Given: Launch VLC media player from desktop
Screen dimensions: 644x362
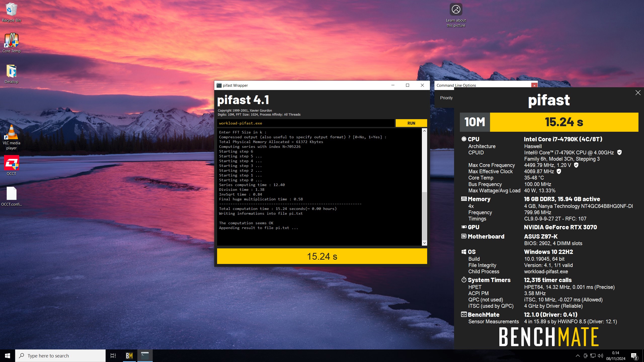Looking at the screenshot, I should pyautogui.click(x=11, y=138).
